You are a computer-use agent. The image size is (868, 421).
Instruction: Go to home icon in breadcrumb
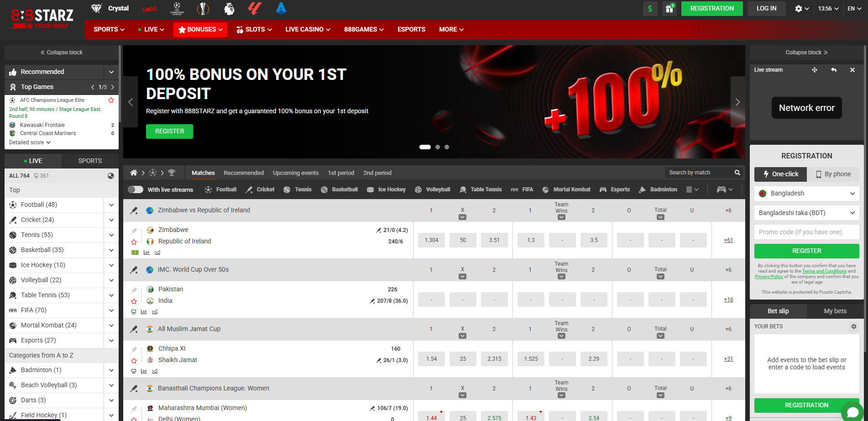point(133,173)
